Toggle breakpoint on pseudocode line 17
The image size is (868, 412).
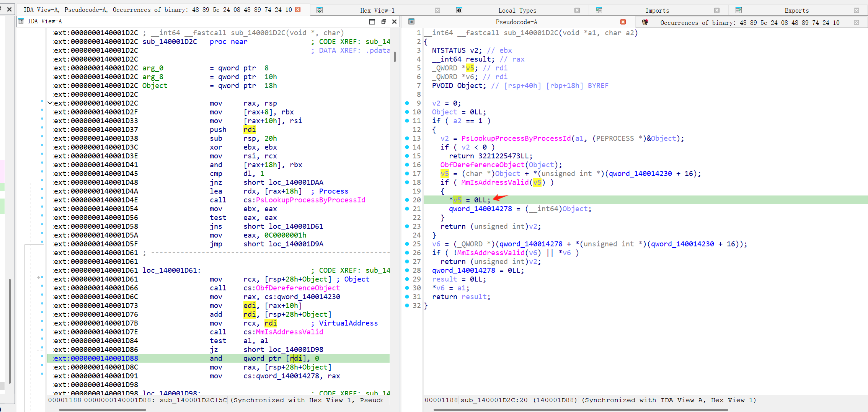[x=407, y=173]
